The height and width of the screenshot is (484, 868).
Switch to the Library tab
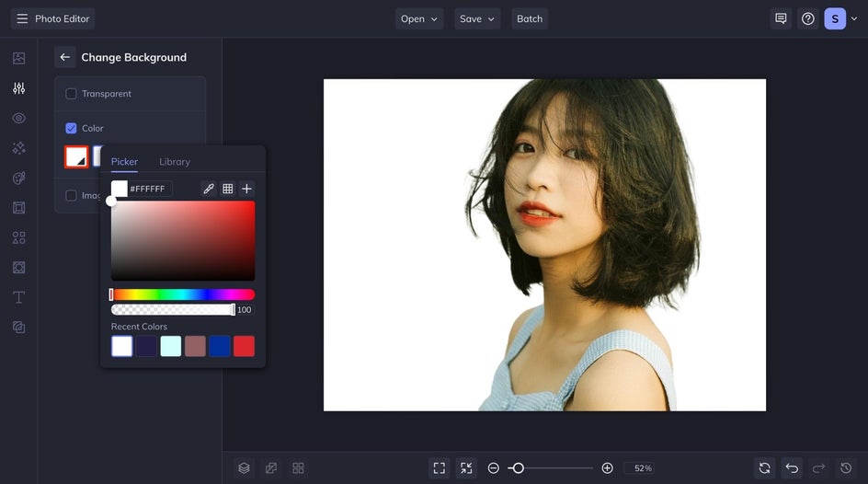point(175,162)
